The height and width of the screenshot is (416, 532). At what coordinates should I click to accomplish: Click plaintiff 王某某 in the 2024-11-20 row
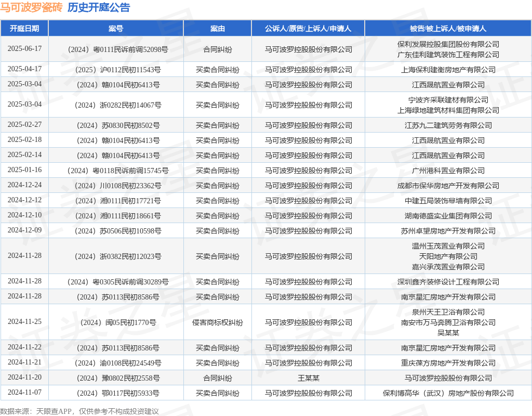click(x=309, y=379)
